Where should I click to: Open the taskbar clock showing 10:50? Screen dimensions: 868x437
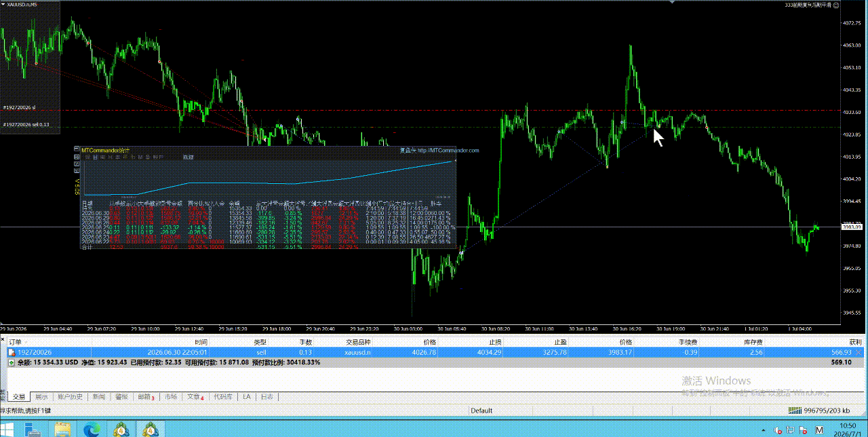[x=846, y=430]
